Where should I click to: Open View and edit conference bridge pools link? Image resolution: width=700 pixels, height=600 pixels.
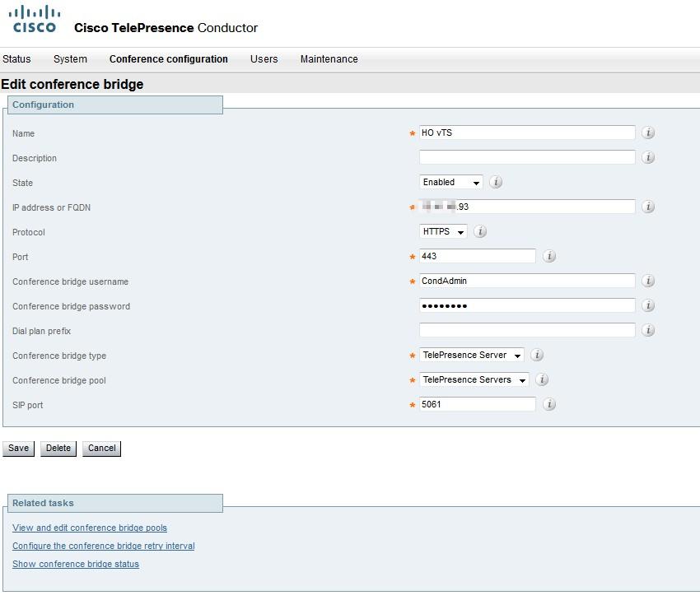pos(90,528)
